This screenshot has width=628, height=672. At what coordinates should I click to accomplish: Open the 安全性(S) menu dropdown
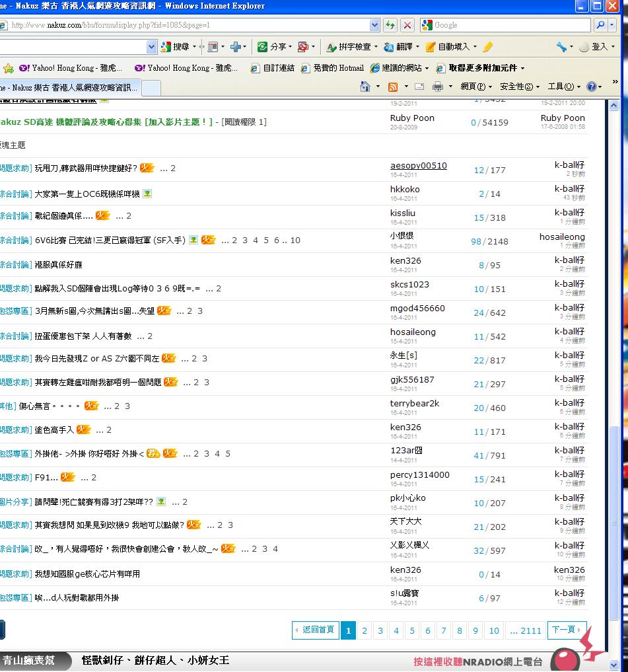tap(520, 87)
